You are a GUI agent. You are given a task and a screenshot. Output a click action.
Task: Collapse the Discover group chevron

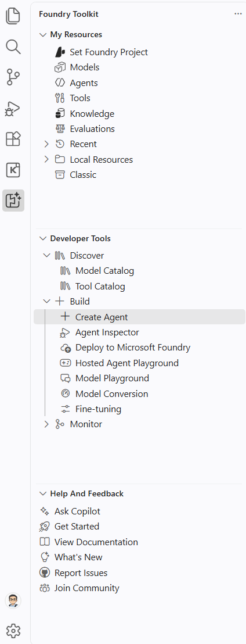coord(47,256)
